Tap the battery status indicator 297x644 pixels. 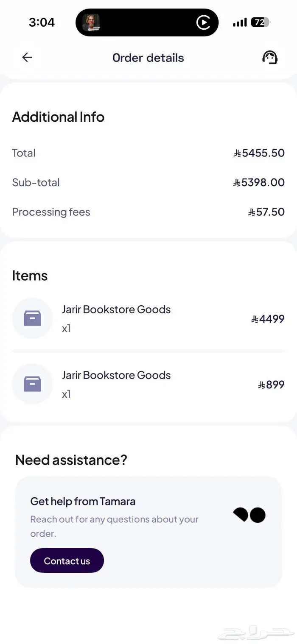point(261,22)
